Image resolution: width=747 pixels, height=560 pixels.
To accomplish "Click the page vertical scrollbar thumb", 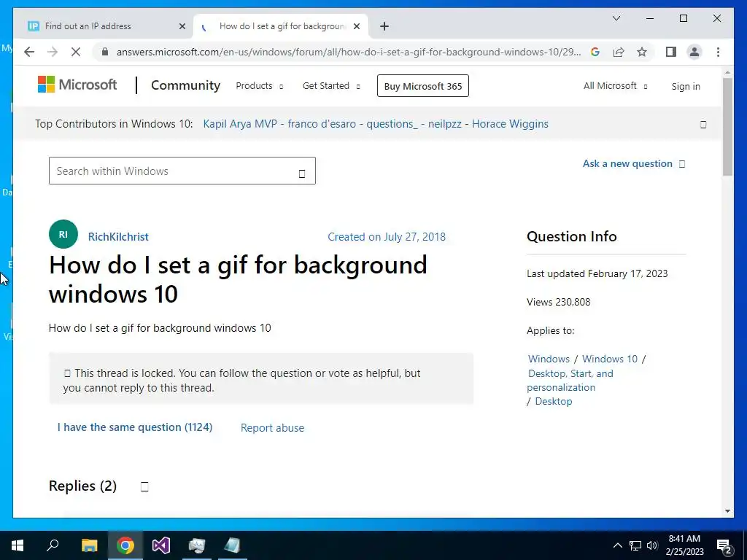I will pyautogui.click(x=727, y=126).
